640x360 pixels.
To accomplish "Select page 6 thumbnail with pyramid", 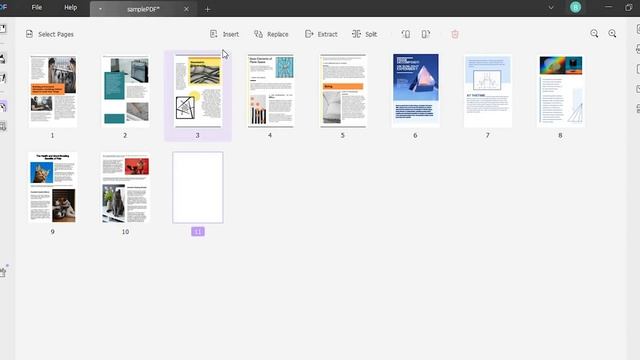I will coord(416,90).
